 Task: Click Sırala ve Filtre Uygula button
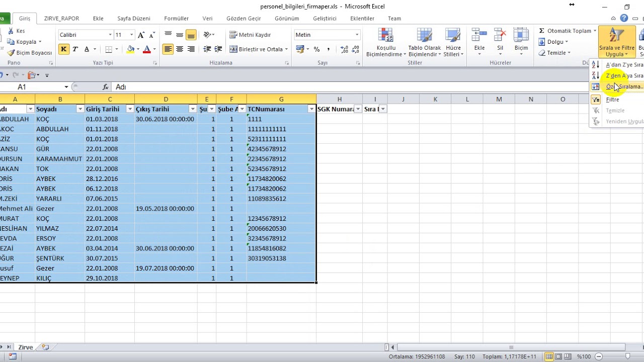(616, 43)
